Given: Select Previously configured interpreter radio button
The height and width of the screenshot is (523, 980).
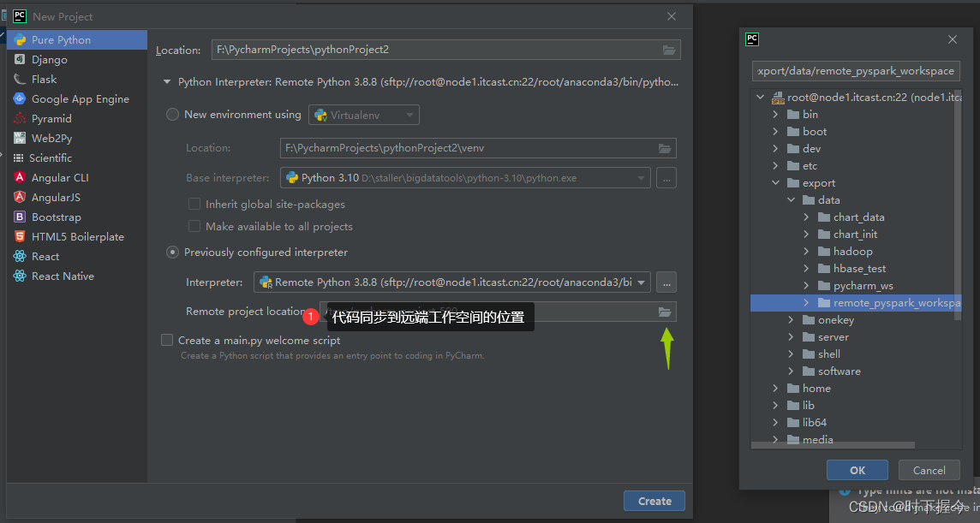Looking at the screenshot, I should pyautogui.click(x=172, y=253).
